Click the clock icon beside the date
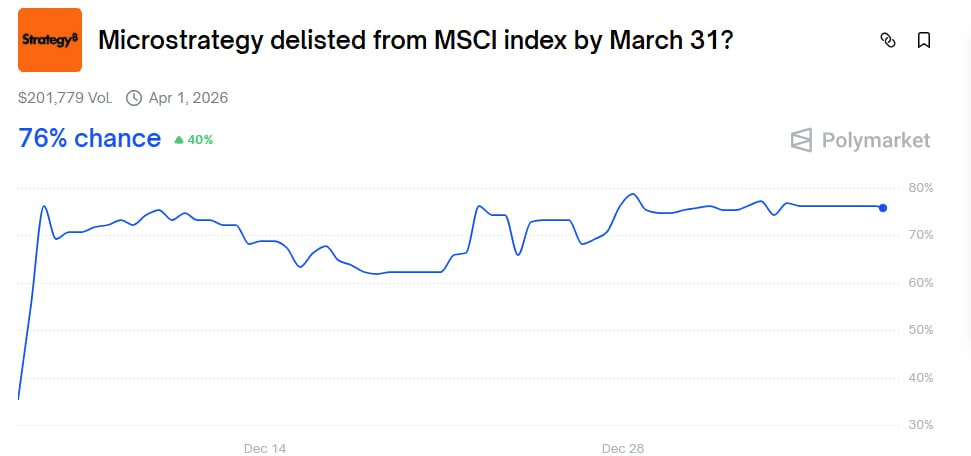Screen dimensions: 971x456 134,98
